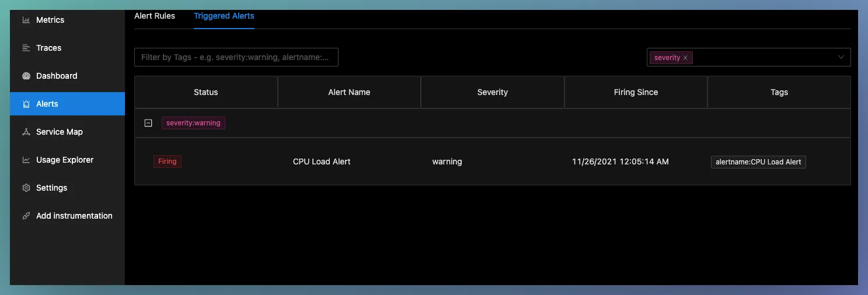Click the Firing status badge

click(x=168, y=161)
